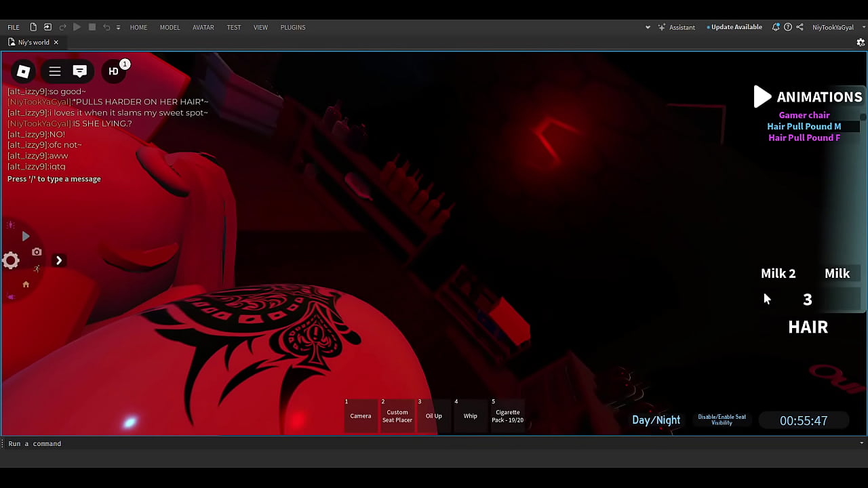
Task: Click the camera icon on left panel
Action: [x=37, y=252]
